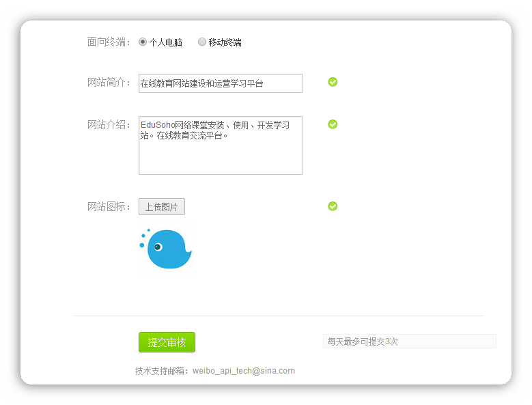
Task: Click green checkmark beside 网站介绍 text area
Action: [x=333, y=124]
